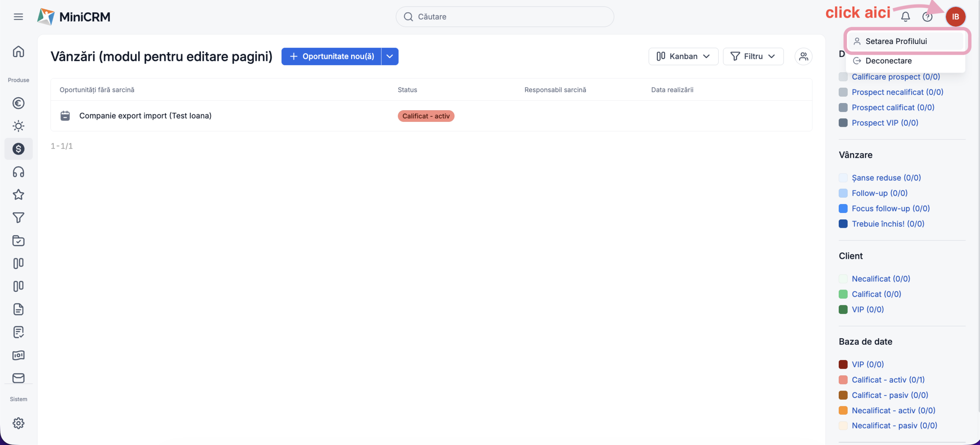
Task: Click the notifications bell icon
Action: (905, 16)
